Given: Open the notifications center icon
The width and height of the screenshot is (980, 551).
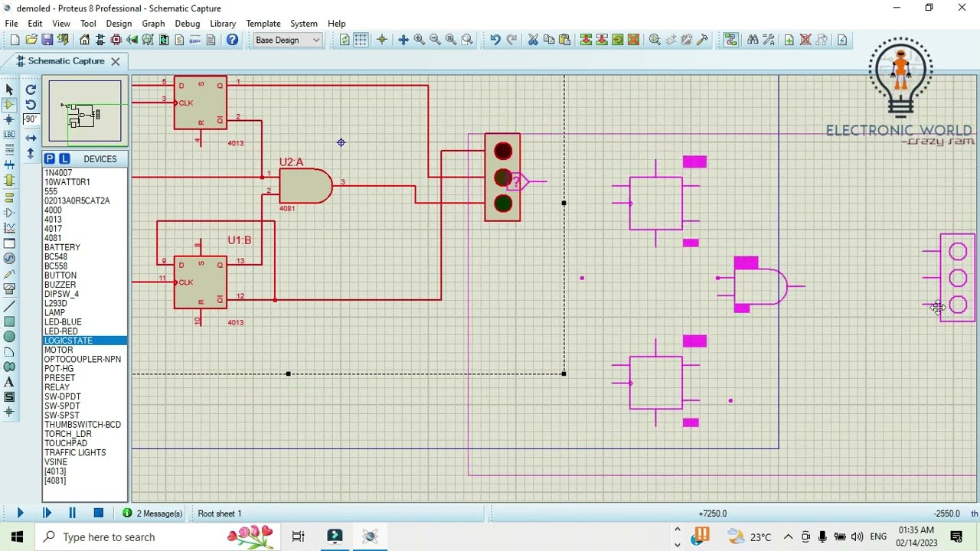Looking at the screenshot, I should click(x=956, y=536).
